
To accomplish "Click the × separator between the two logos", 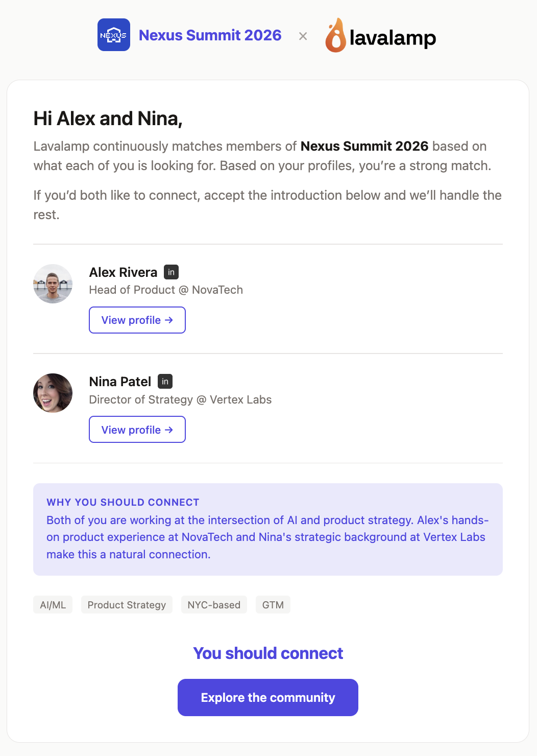I will (x=303, y=36).
